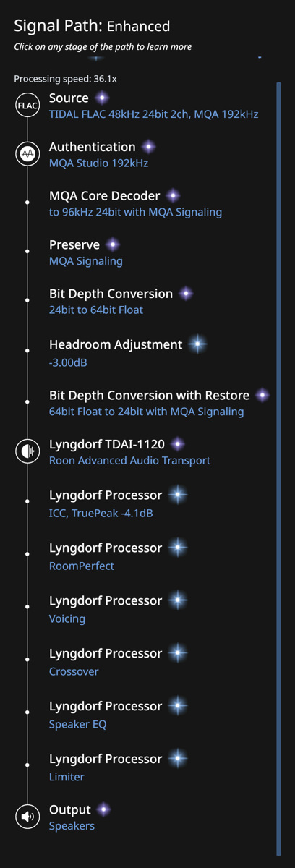This screenshot has height=868, width=295.
Task: Click the star beside Preserve
Action: (113, 244)
